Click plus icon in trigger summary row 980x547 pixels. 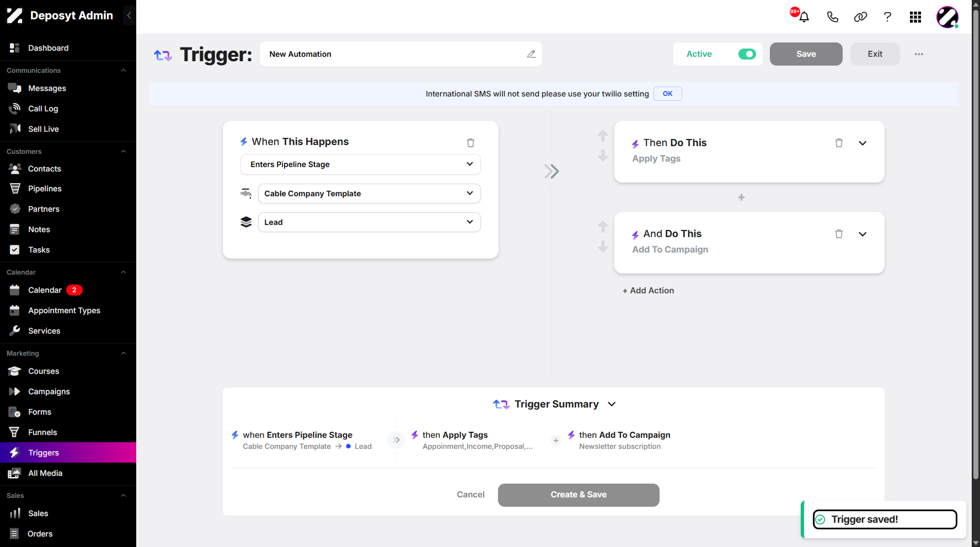(556, 440)
